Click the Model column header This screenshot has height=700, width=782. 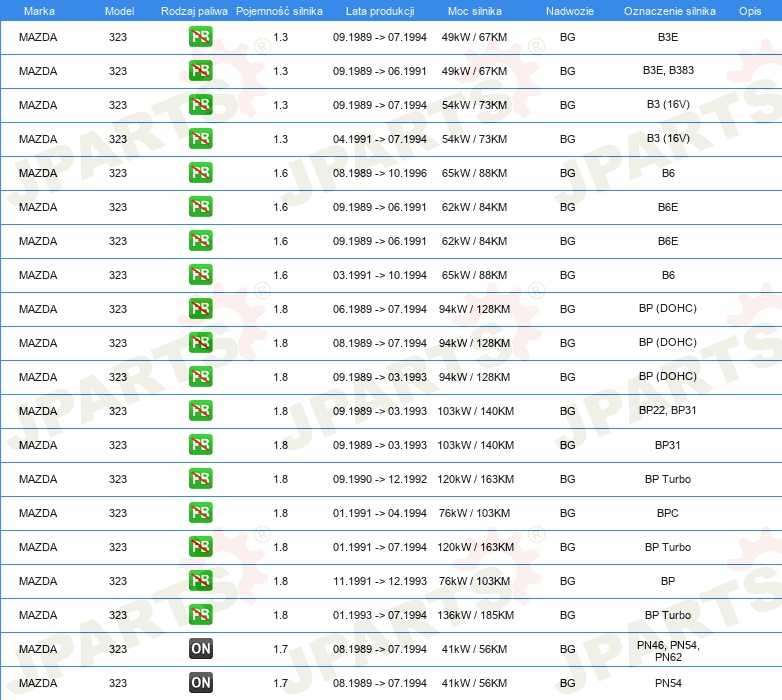click(x=119, y=11)
